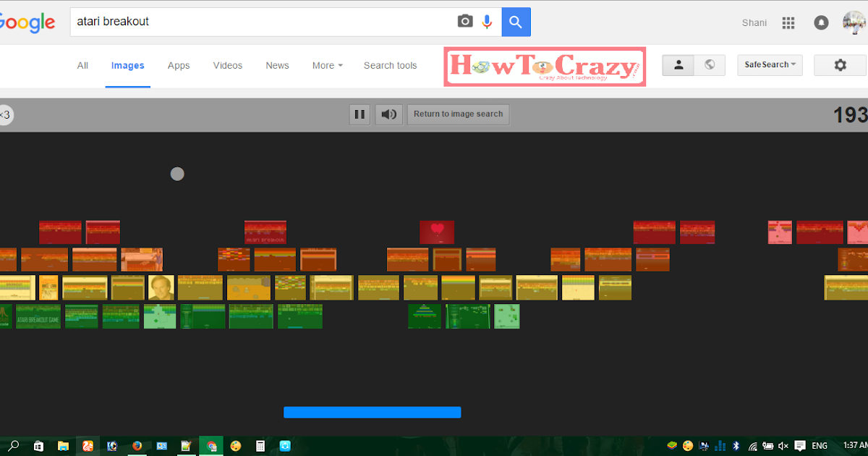Switch to Chrome in the taskbar

[211, 446]
